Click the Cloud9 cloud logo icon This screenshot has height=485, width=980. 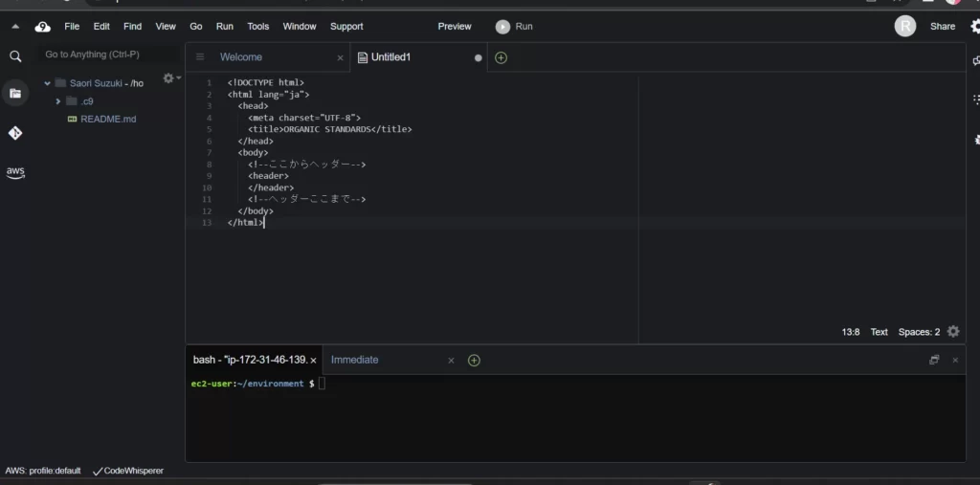click(42, 26)
